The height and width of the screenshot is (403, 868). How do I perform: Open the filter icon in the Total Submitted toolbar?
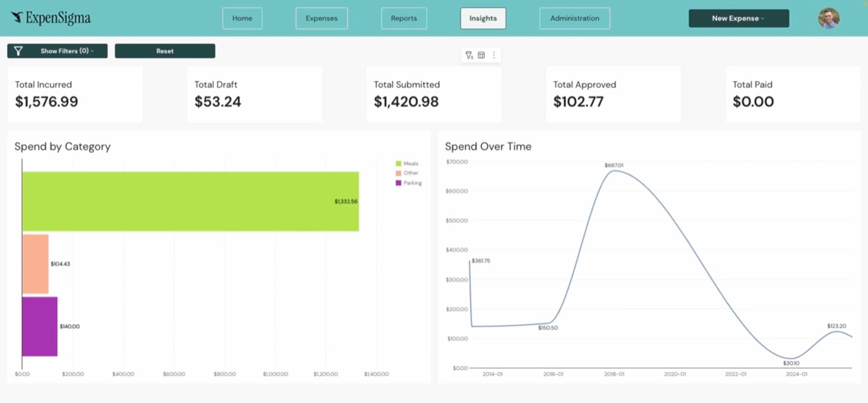point(469,55)
